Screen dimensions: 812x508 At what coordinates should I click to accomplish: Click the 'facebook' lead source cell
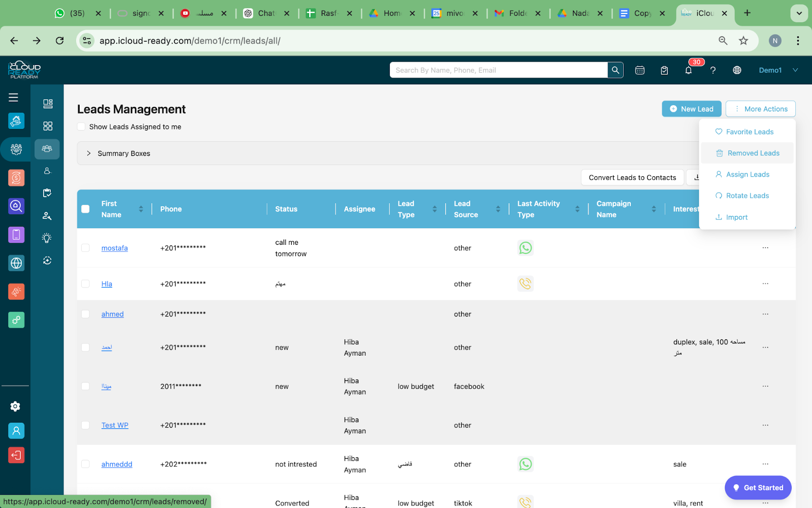tap(469, 387)
